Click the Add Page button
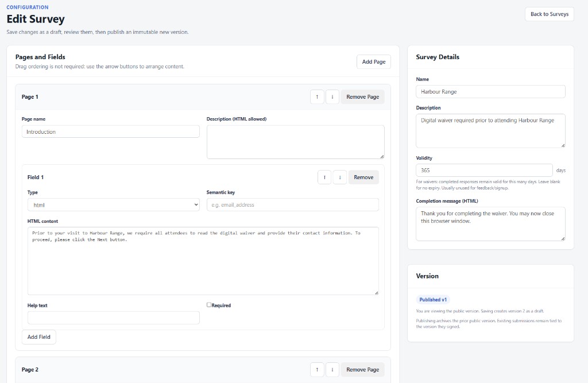 373,62
